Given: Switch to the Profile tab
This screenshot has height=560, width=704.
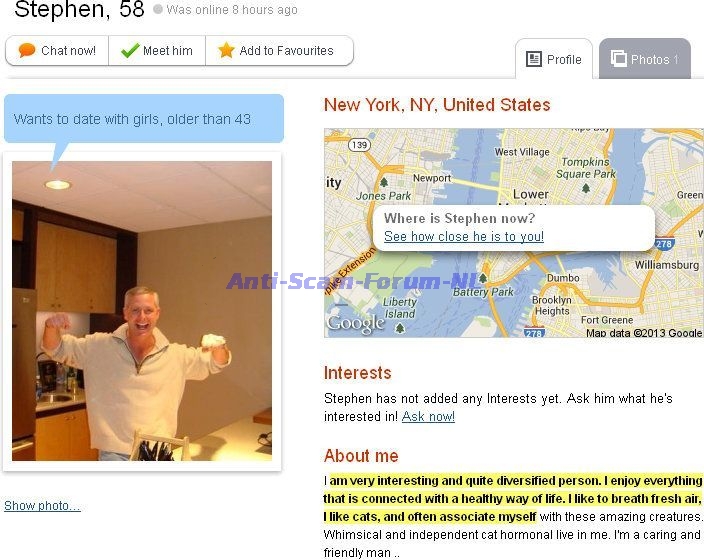Looking at the screenshot, I should point(554,59).
